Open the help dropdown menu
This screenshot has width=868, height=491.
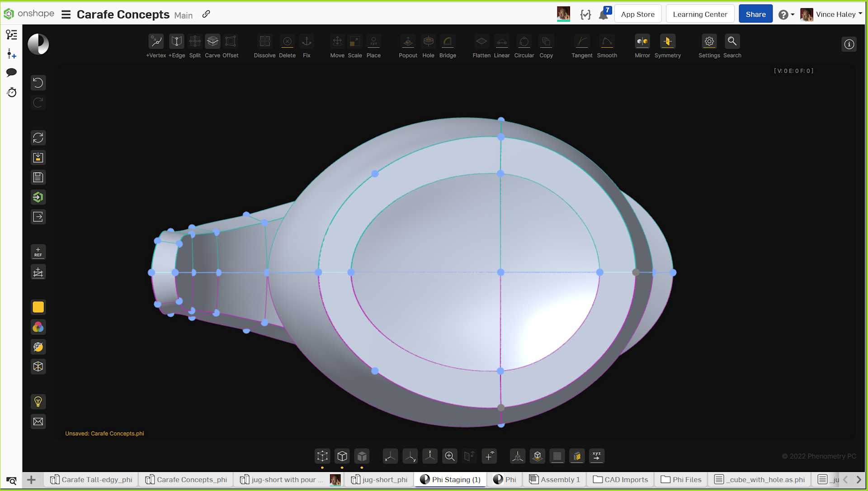787,14
